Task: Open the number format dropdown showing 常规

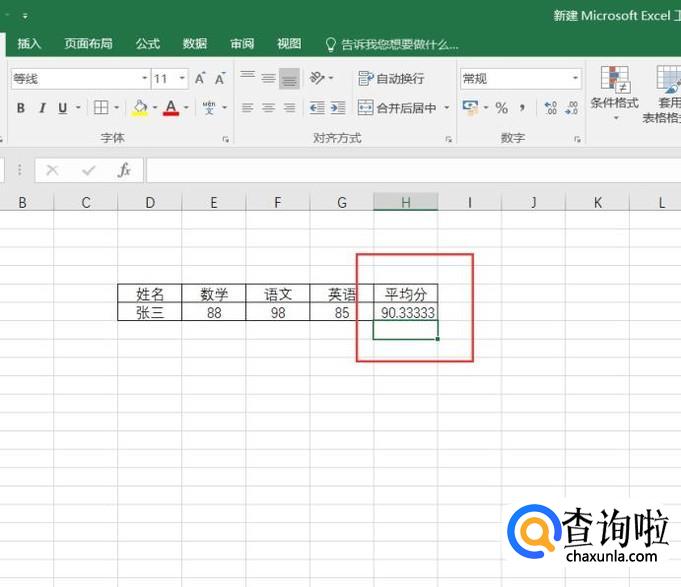Action: [575, 78]
